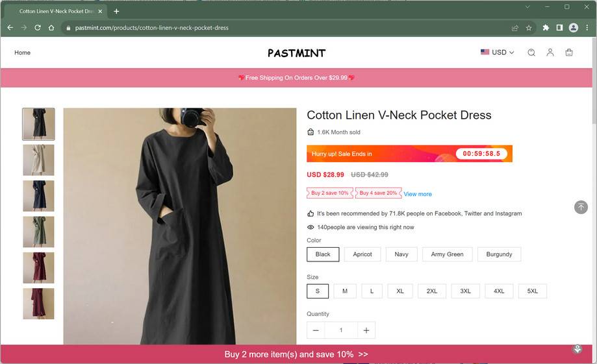597x364 pixels.
Task: Open the site search icon
Action: pyautogui.click(x=531, y=53)
